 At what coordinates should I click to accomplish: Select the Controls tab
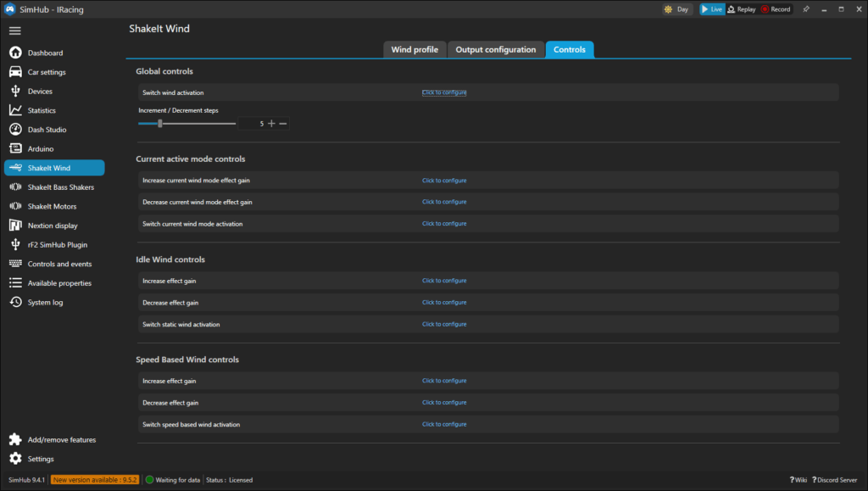[569, 49]
